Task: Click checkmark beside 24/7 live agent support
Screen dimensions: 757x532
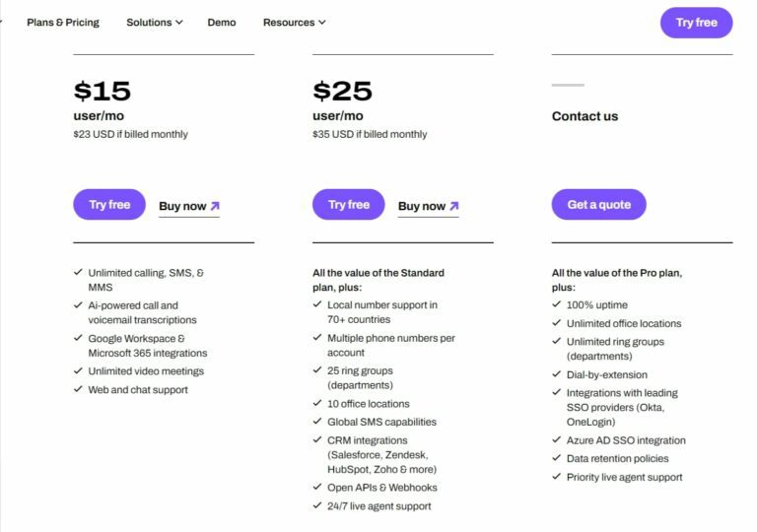Action: point(317,506)
